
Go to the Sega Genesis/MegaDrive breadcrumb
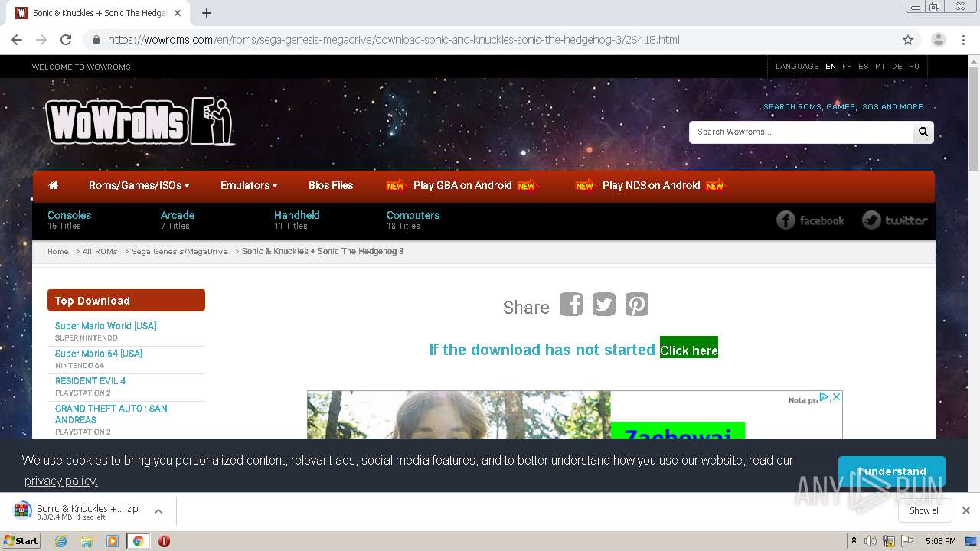coord(180,251)
